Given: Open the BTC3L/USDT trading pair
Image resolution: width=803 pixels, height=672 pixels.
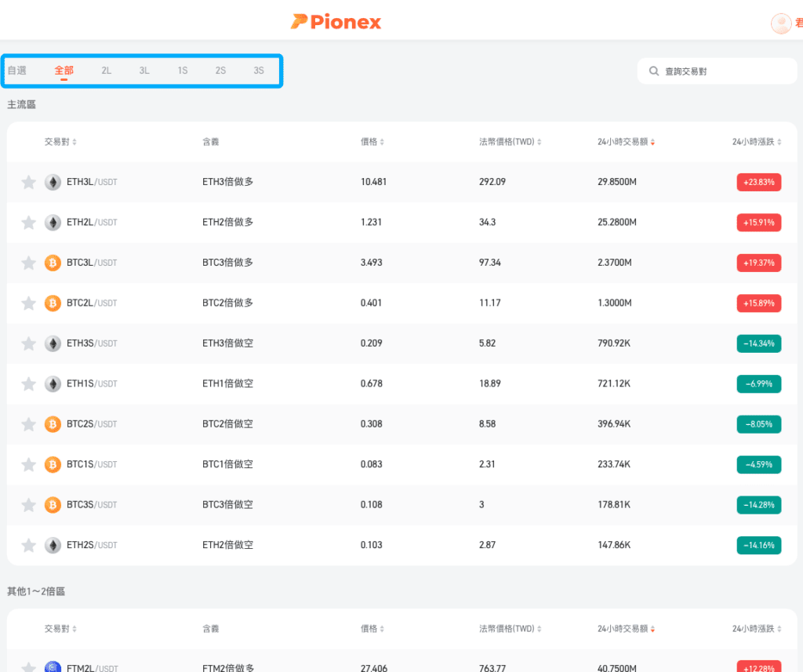Looking at the screenshot, I should pyautogui.click(x=92, y=263).
